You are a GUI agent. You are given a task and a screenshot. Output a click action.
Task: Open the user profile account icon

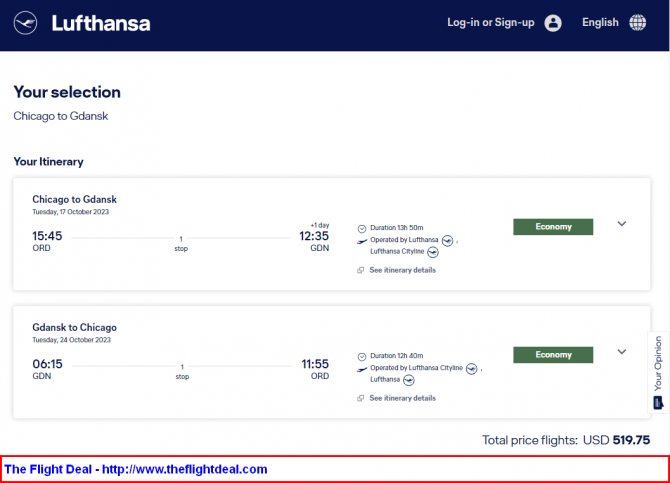tap(552, 23)
